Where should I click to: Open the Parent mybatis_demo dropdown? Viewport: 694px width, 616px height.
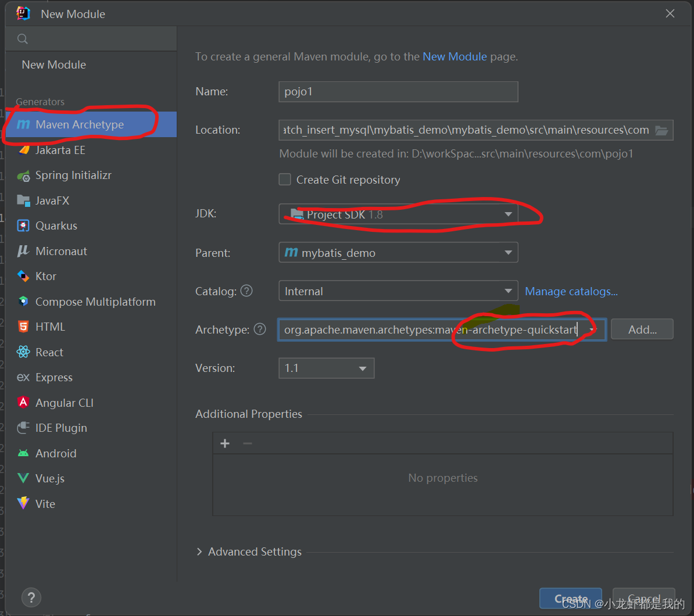(398, 253)
